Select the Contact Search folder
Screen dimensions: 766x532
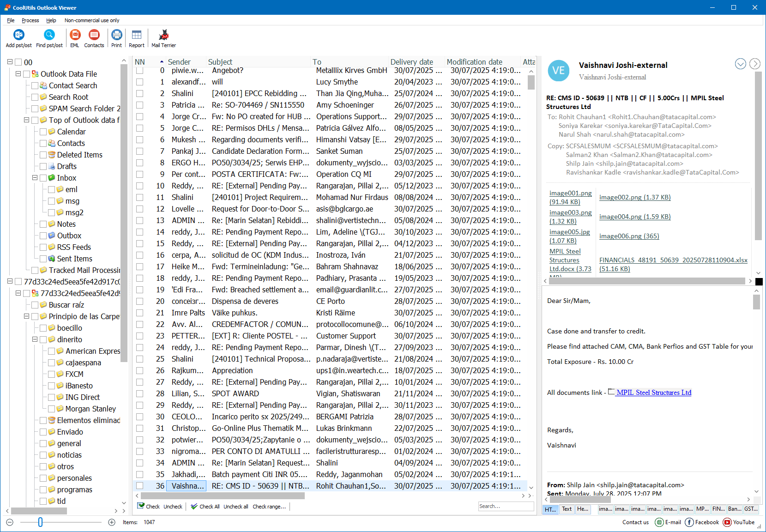[73, 85]
